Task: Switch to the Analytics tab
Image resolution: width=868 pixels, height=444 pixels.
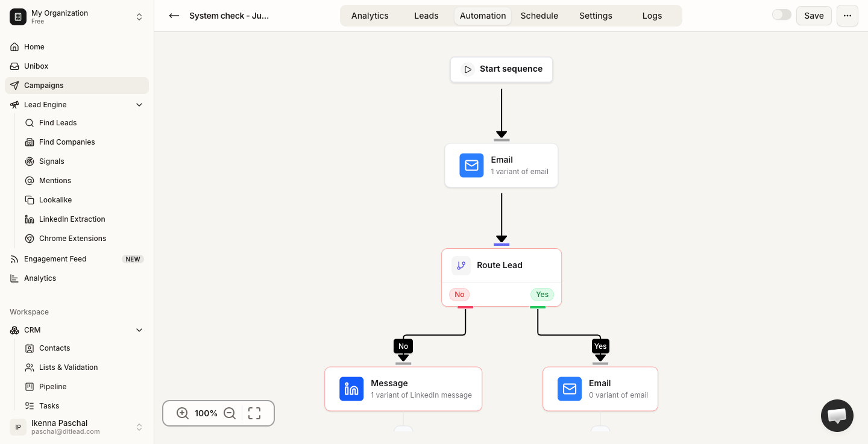Action: tap(370, 16)
